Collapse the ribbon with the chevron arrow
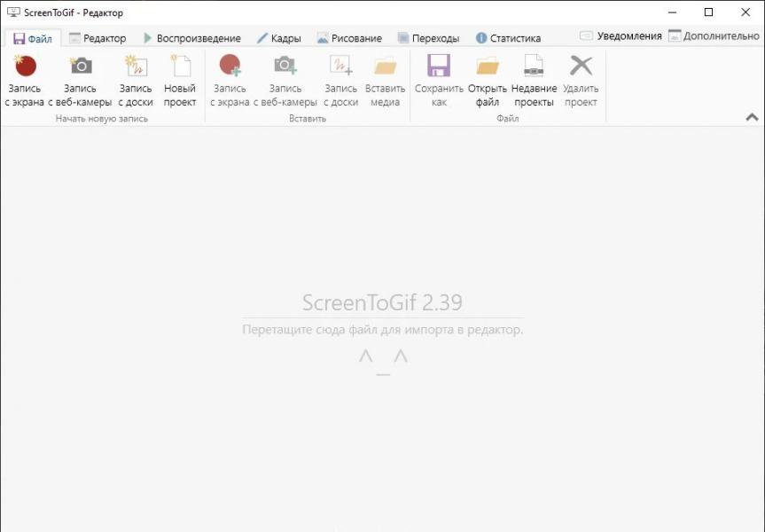Viewport: 765px width, 532px height. point(752,117)
